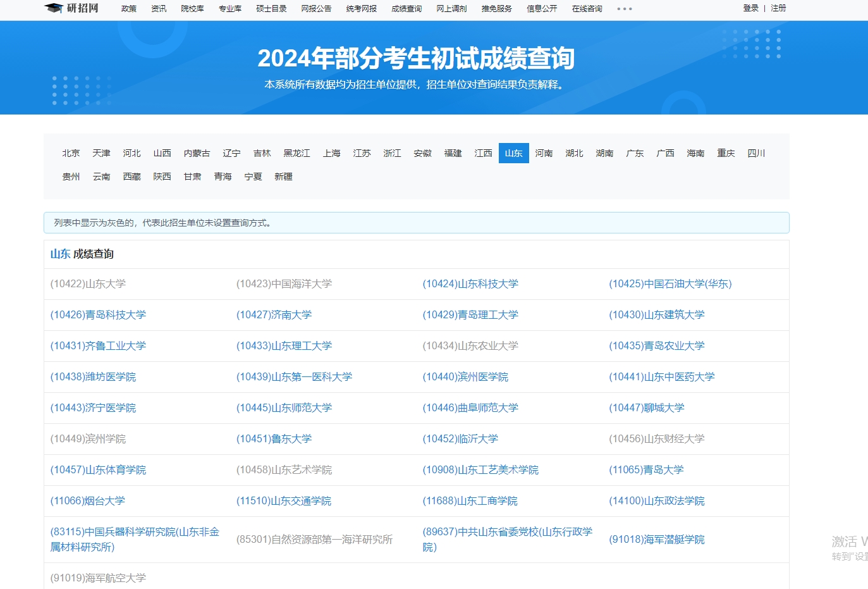Screen dimensions: 868x589
Task: Open 统考网报 navigation item
Action: (x=362, y=9)
